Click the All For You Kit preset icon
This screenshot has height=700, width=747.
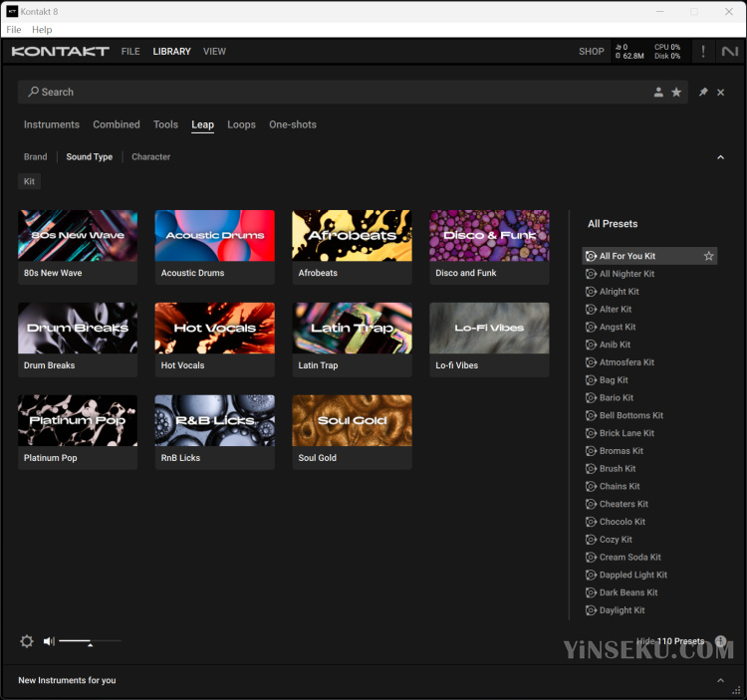pos(591,256)
